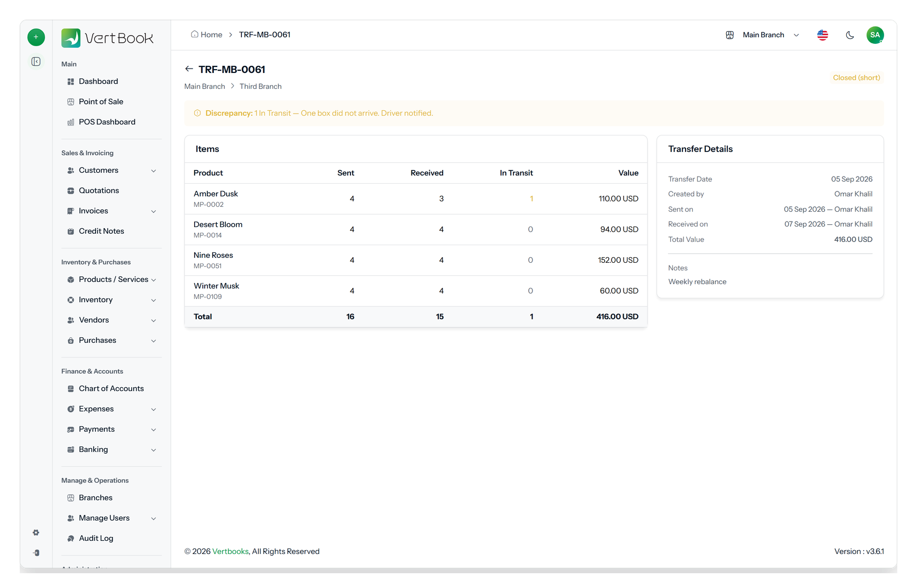
Task: Open Dashboard from the sidebar
Action: point(111,82)
